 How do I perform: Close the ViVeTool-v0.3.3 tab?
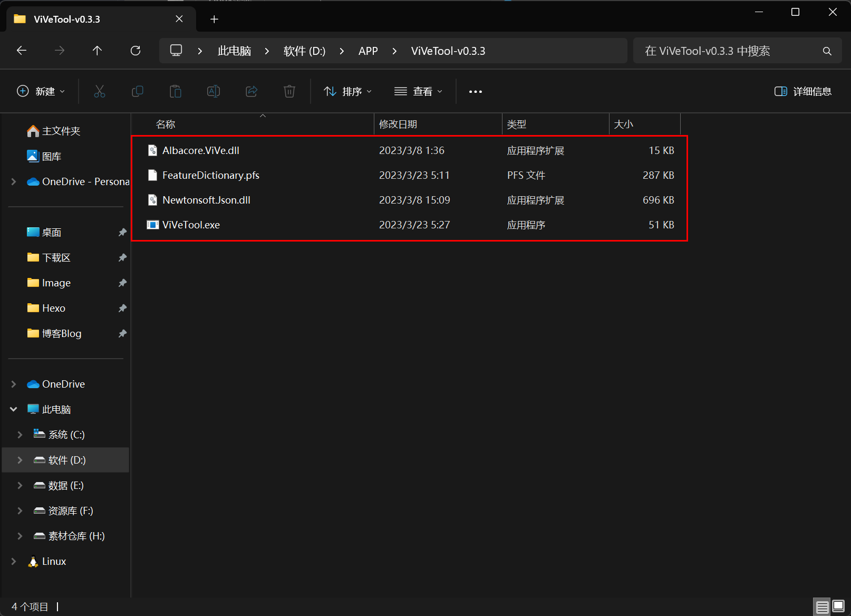(179, 19)
